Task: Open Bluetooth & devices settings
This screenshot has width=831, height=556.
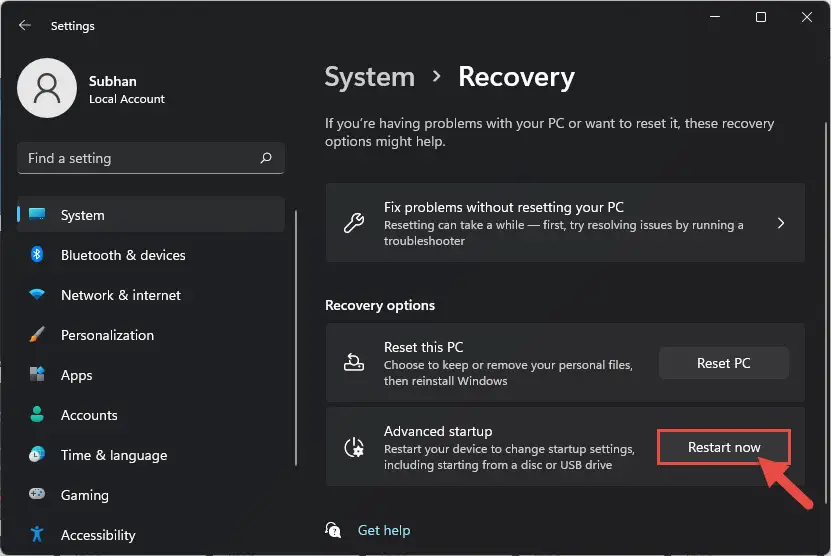Action: coord(151,255)
